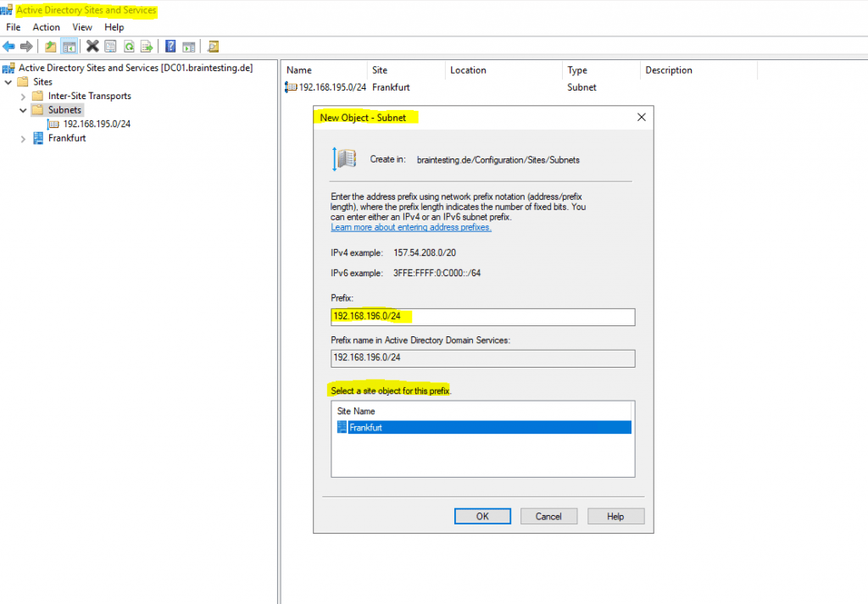
Task: Select Frankfurt label in console tree
Action: pos(67,138)
